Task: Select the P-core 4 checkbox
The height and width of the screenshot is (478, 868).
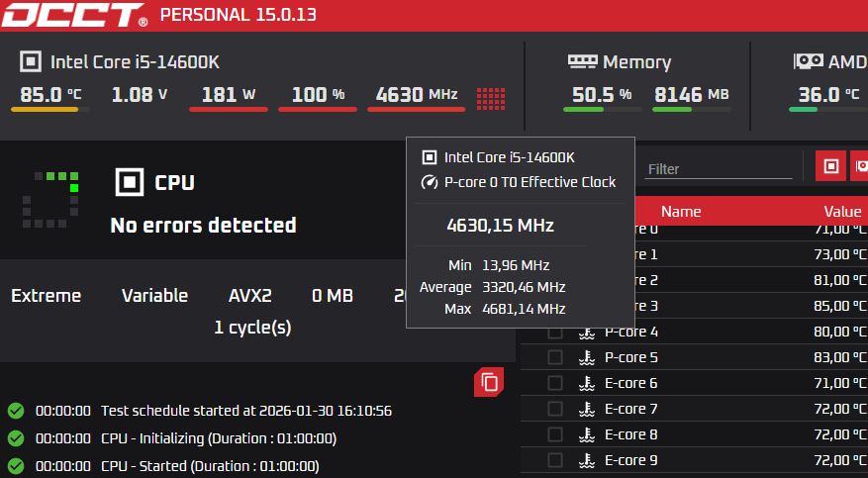Action: point(555,332)
